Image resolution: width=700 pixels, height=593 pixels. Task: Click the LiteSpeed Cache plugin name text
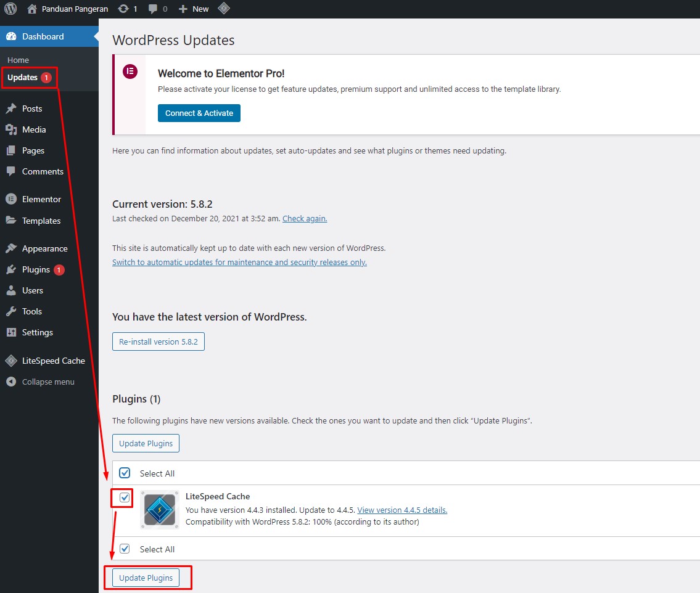click(218, 496)
